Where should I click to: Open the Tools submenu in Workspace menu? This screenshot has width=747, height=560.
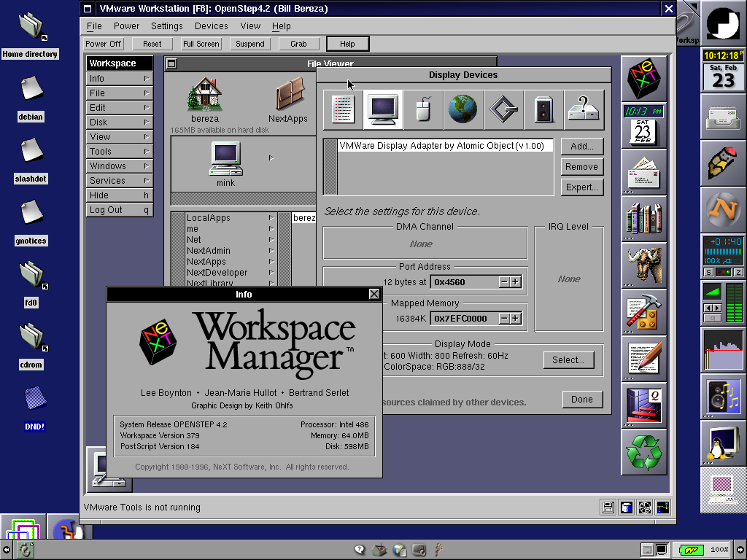(x=120, y=152)
